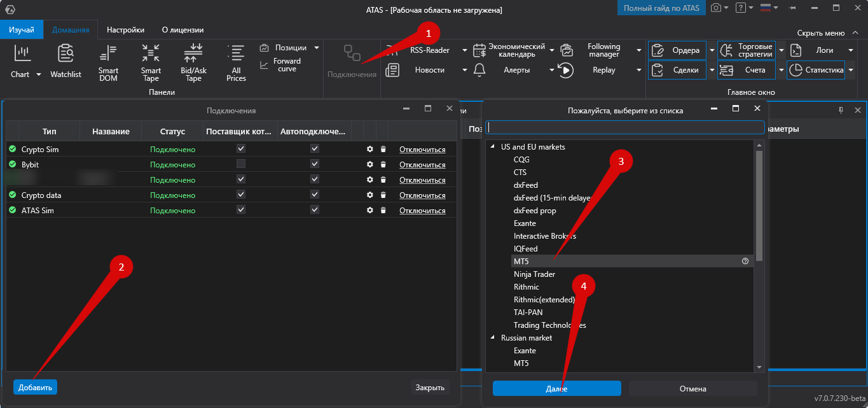868x408 pixels.
Task: Expand the Replay dropdown arrow
Action: (639, 70)
